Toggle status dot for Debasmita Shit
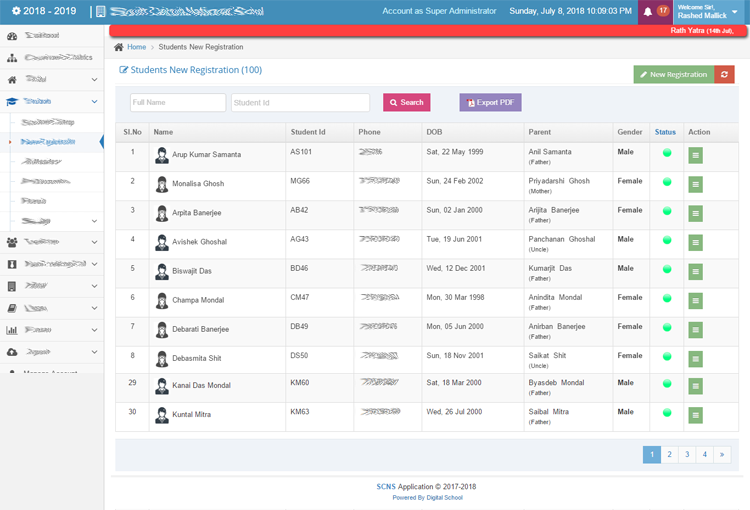 [666, 357]
